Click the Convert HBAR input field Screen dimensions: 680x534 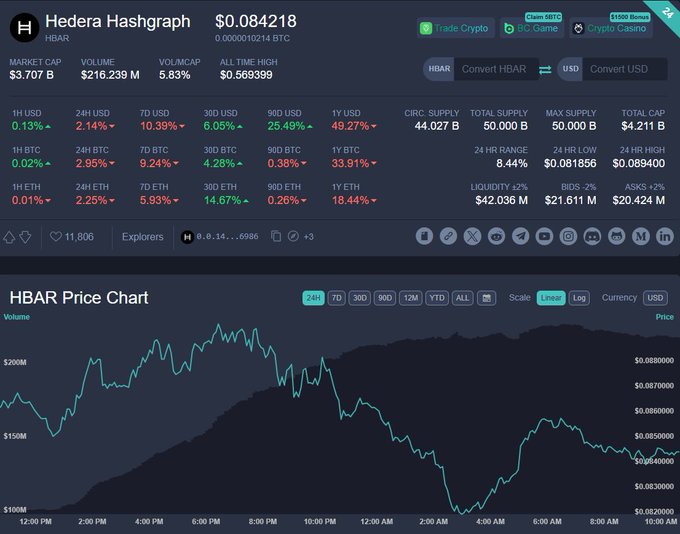(x=496, y=69)
